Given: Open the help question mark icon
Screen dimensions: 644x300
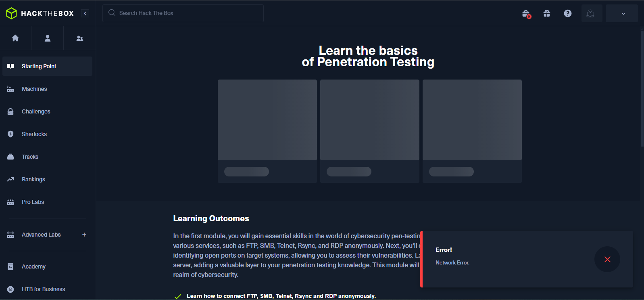Looking at the screenshot, I should [x=568, y=13].
